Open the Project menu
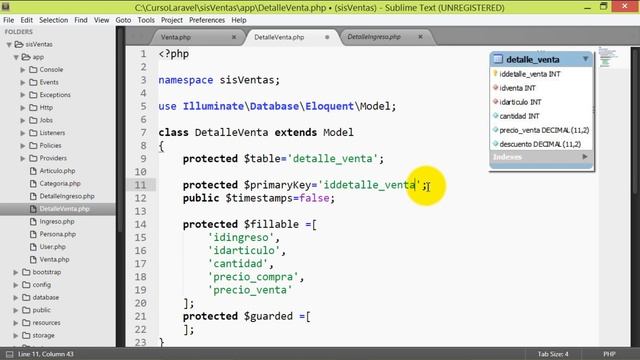This screenshot has width=640, height=360. 171,20
